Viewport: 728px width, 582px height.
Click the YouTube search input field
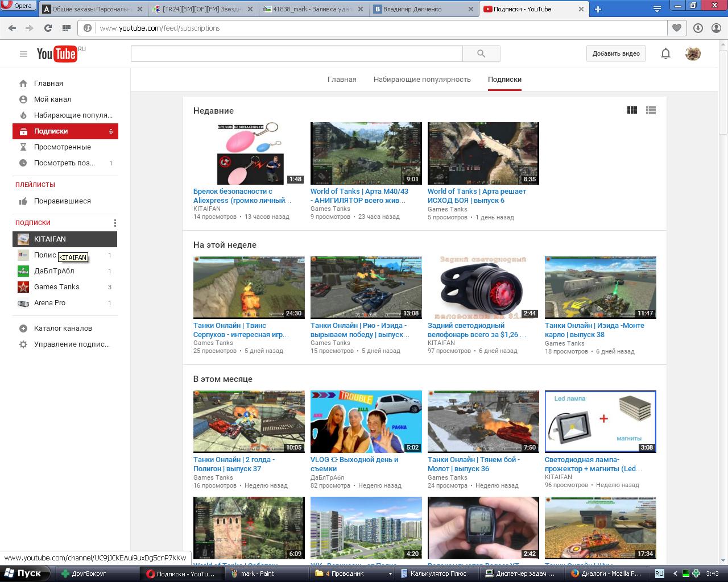[x=297, y=53]
